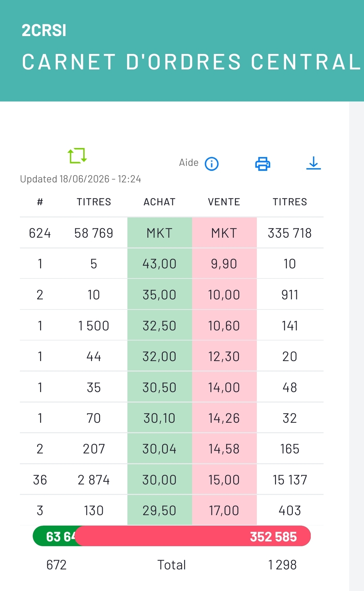Click the green MKT buy cell
Image resolution: width=364 pixels, height=591 pixels.
(160, 233)
